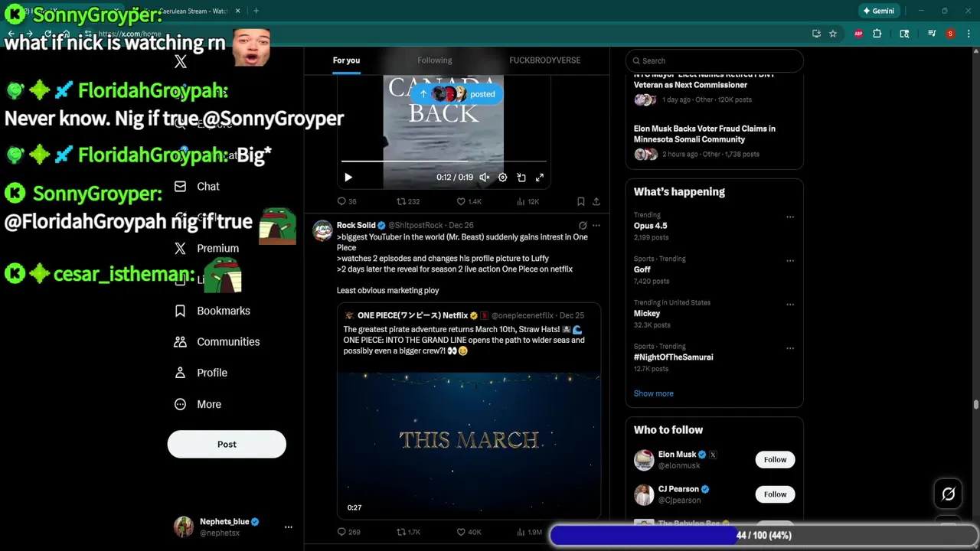Open Chat in the X sidebar
Image resolution: width=980 pixels, height=551 pixels.
[x=197, y=186]
